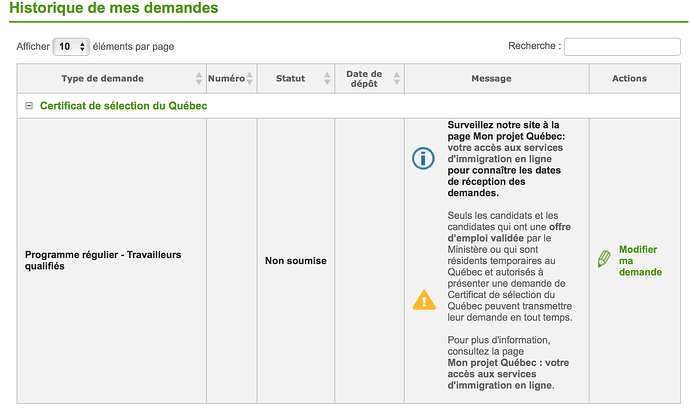Click sort arrows in Date de dépôt column

[396, 79]
